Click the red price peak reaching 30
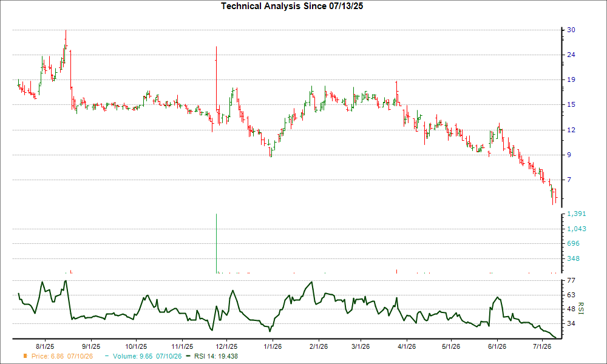Viewport: 607px width, 364px height. pos(66,39)
